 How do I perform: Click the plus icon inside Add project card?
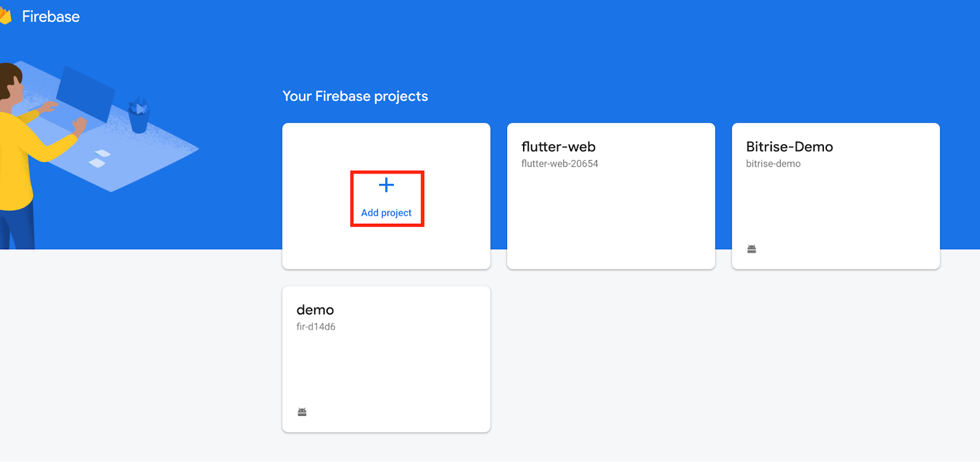[x=386, y=185]
